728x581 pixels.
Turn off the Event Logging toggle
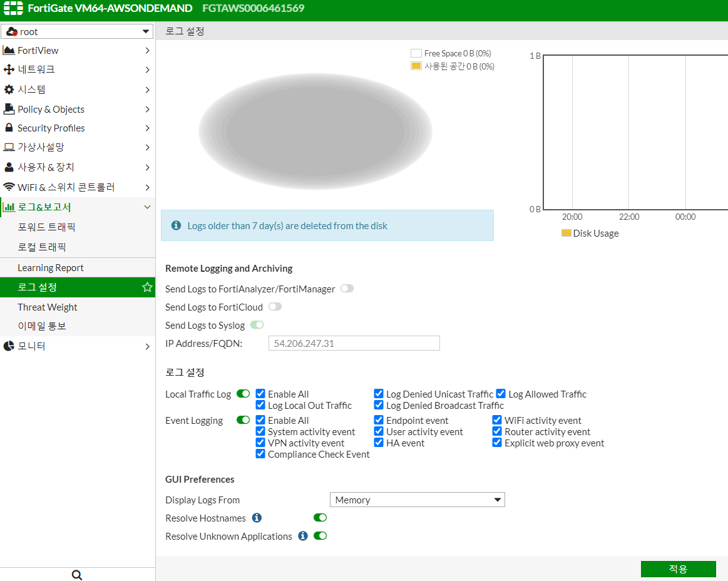coord(244,420)
